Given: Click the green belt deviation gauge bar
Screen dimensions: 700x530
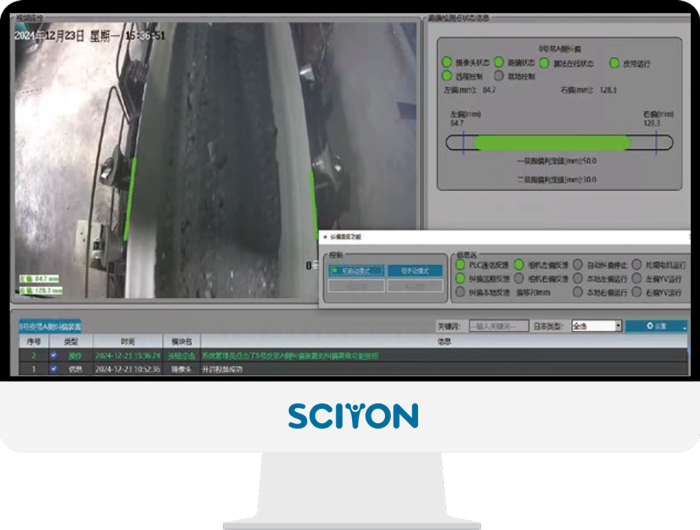Looking at the screenshot, I should (x=551, y=143).
